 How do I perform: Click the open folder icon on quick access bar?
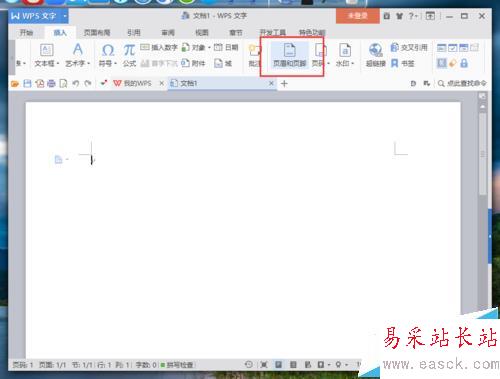[x=15, y=83]
